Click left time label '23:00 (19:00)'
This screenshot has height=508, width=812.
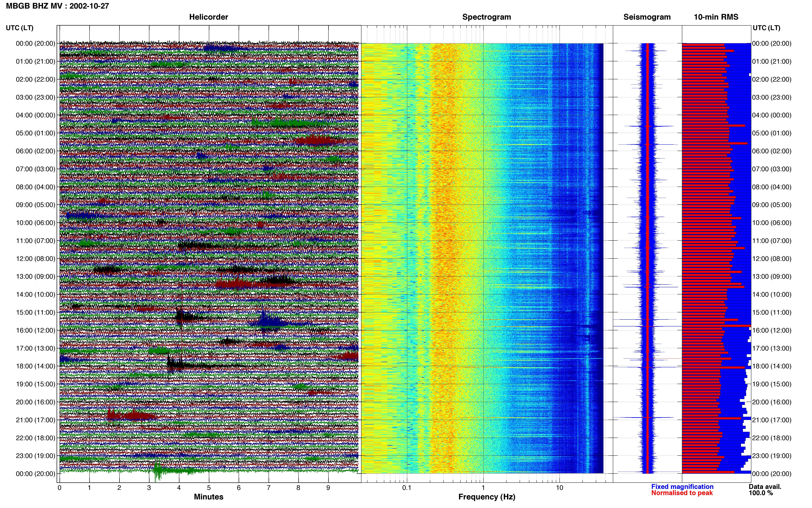(x=36, y=456)
